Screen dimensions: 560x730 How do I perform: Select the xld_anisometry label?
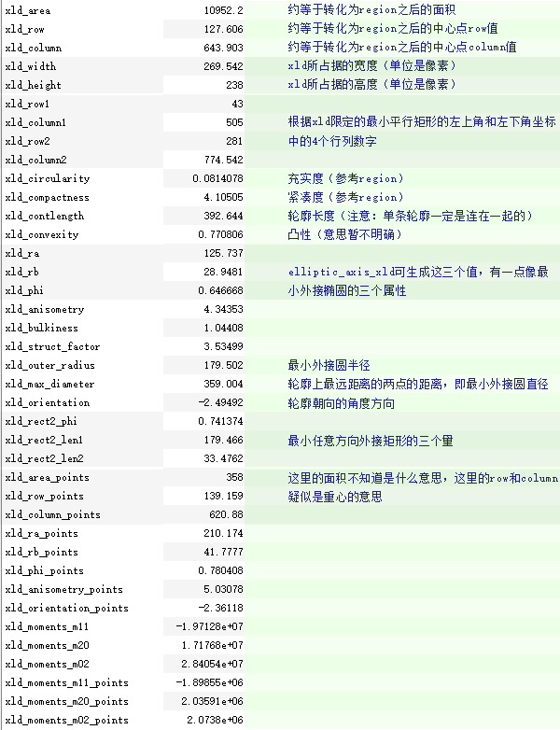(45, 309)
